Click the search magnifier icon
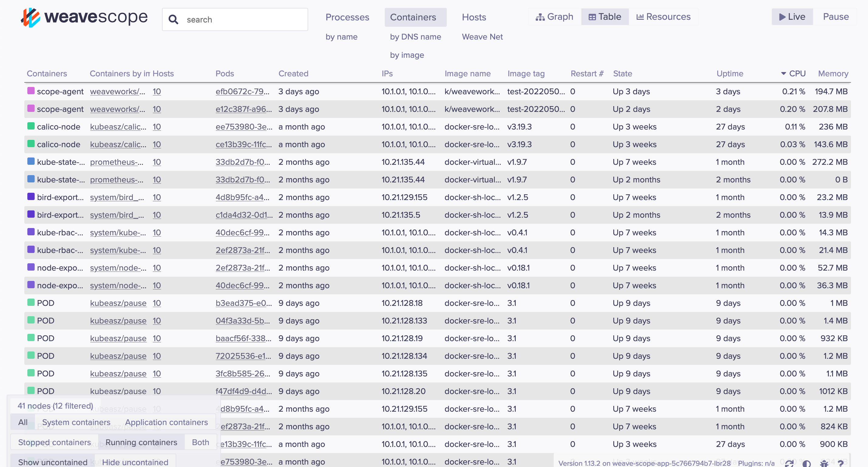Viewport: 868px width, 467px height. tap(173, 19)
